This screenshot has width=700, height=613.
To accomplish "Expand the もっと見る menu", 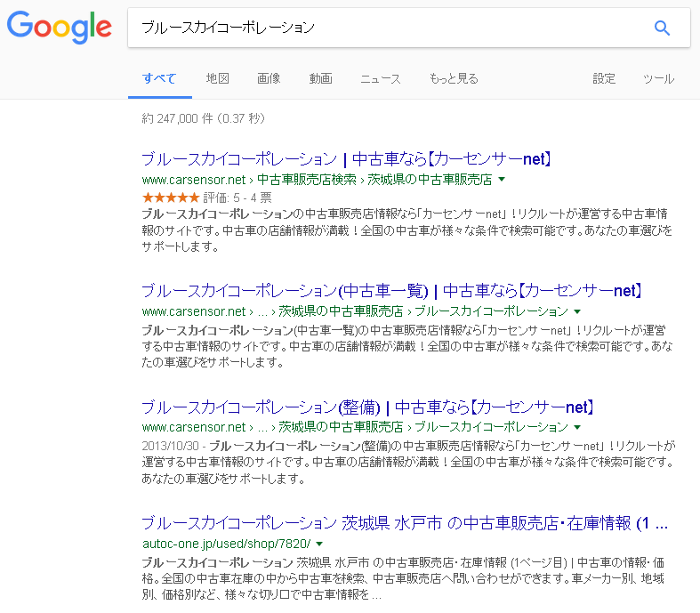I will click(x=453, y=78).
